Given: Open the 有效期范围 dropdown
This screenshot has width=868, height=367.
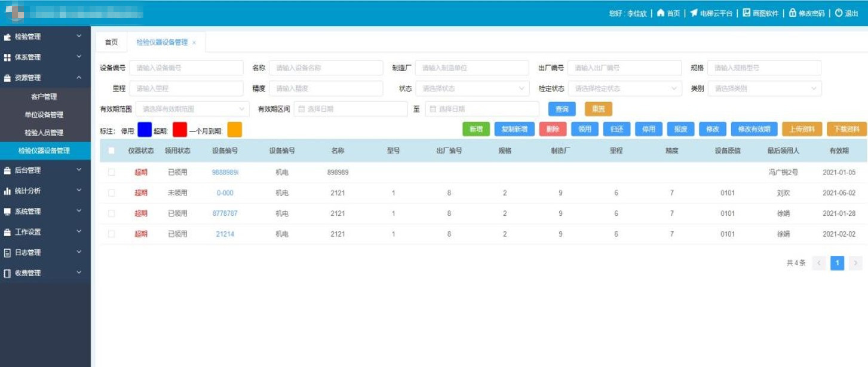Looking at the screenshot, I should (x=192, y=109).
